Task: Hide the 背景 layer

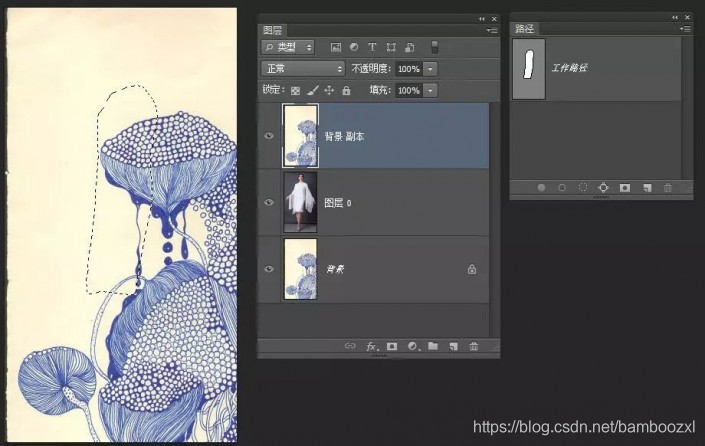Action: coord(269,269)
